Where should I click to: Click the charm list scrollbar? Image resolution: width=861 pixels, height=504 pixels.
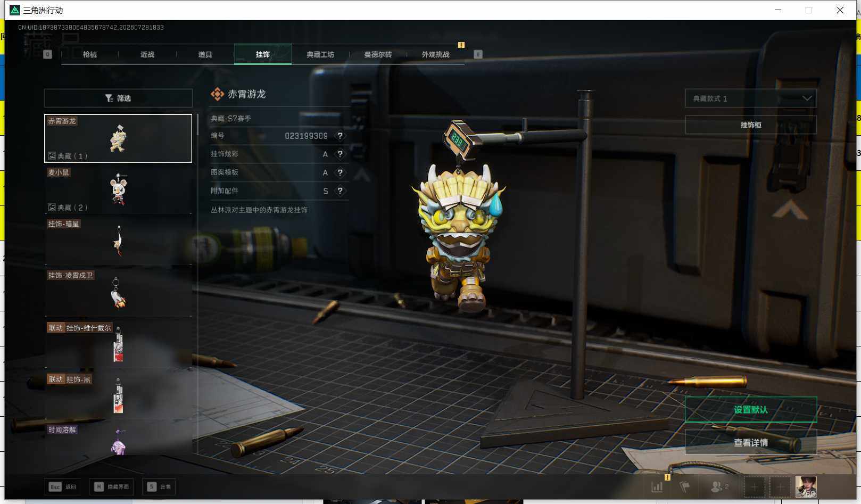coord(197,125)
